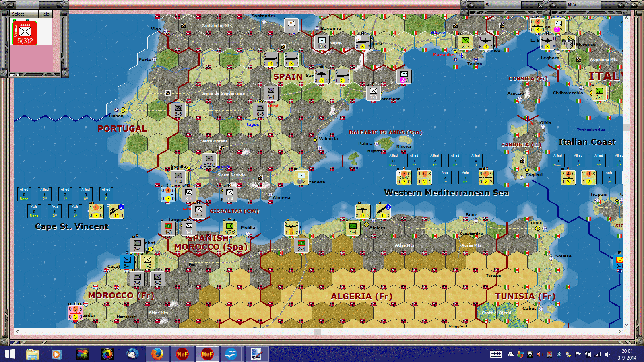644x362 pixels.
Task: Open the Help menu in unit panel
Action: (45, 14)
